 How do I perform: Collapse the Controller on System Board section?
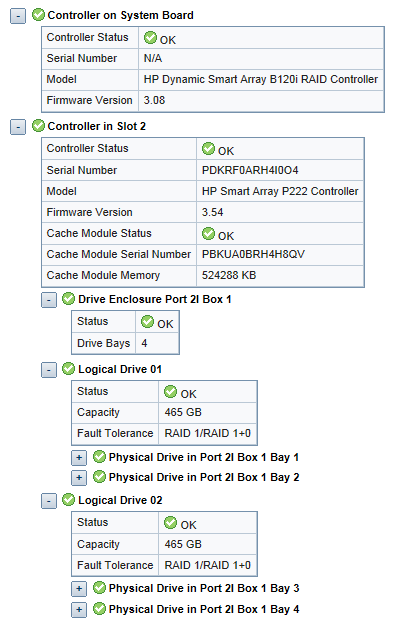[18, 16]
